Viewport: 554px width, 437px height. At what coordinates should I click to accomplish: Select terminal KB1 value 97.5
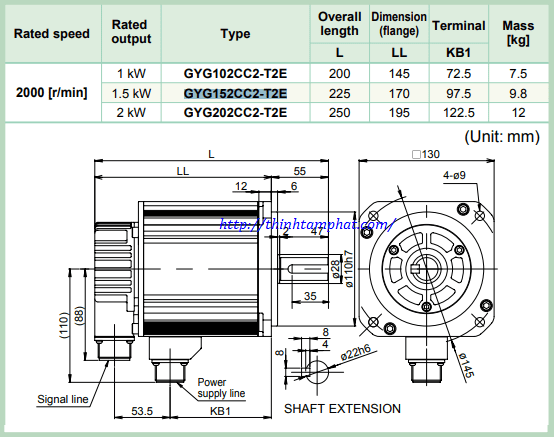point(459,93)
